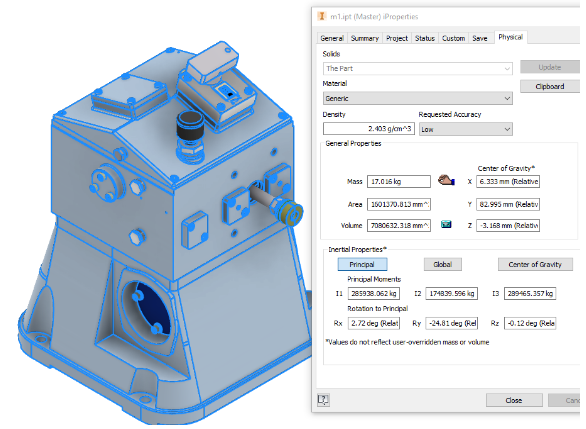
Task: Click the Ry rotation field
Action: pos(451,323)
